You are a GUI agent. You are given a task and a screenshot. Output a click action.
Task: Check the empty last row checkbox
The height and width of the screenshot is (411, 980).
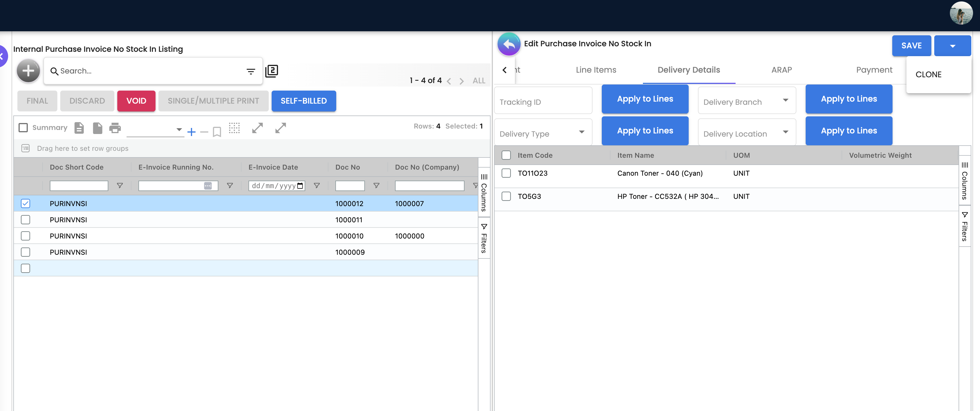tap(25, 268)
